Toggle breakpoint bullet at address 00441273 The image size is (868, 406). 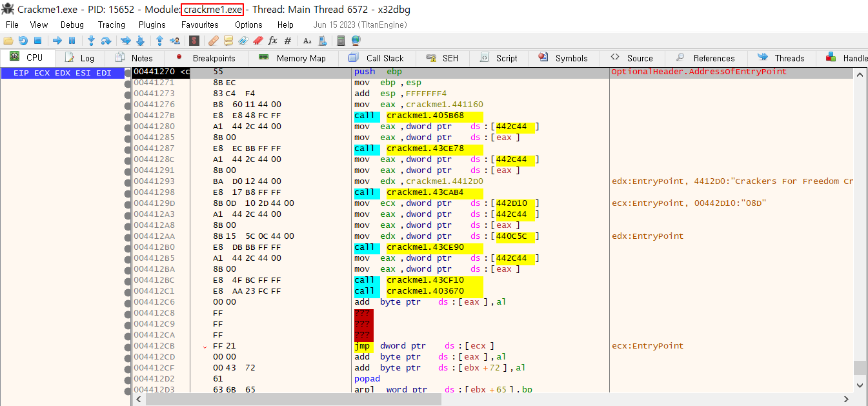pyautogui.click(x=128, y=94)
